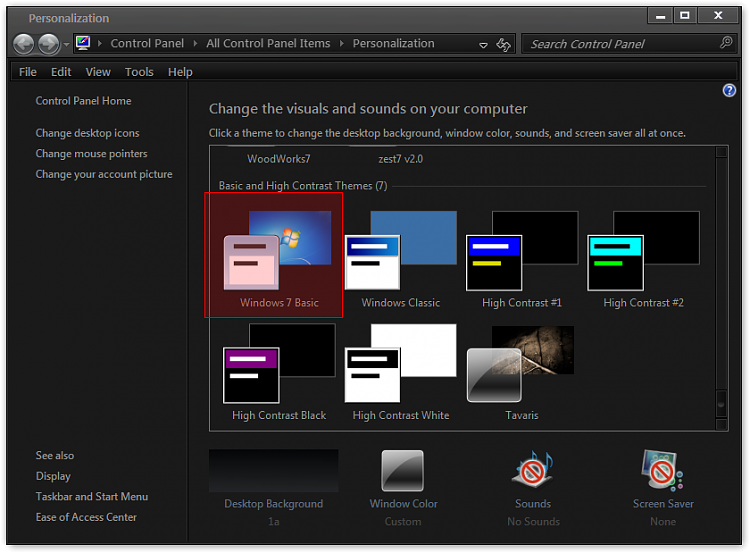Expand arrow after Control Panel breadcrumb
This screenshot has height=553, width=750.
coord(195,44)
